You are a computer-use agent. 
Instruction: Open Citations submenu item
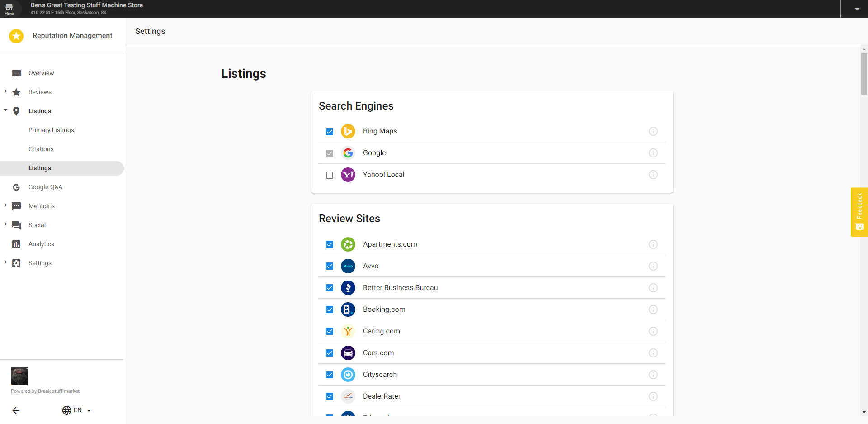point(41,149)
